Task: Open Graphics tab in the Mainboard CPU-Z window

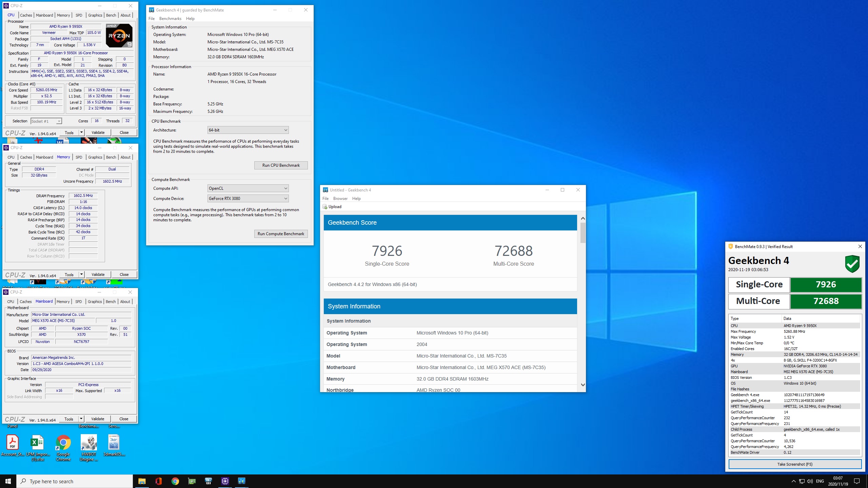Action: click(x=95, y=302)
